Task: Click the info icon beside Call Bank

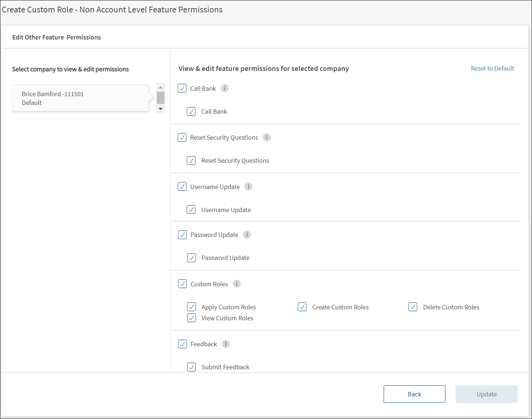Action: tap(225, 88)
